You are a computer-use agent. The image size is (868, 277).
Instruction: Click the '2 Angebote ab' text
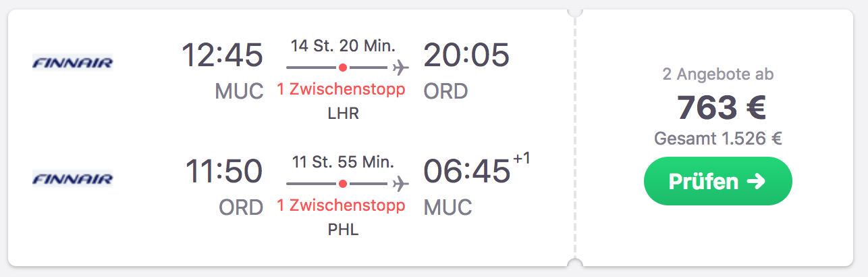click(x=718, y=74)
